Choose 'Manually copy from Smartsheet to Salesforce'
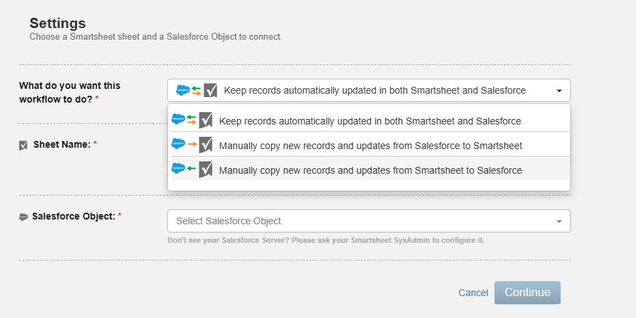The image size is (644, 318). tap(369, 169)
